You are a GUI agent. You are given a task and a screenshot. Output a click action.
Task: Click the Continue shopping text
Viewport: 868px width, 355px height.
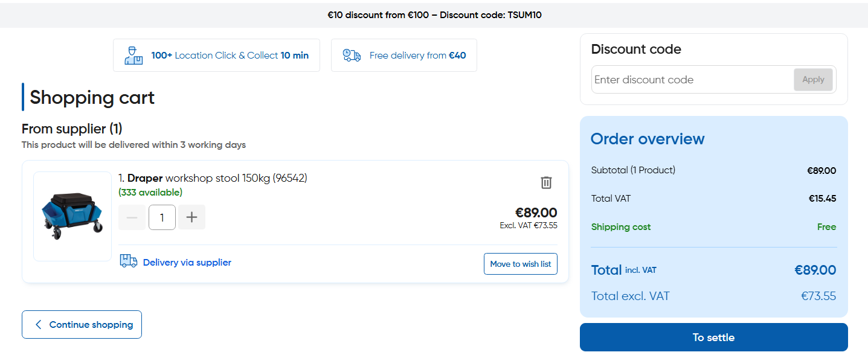(x=91, y=325)
